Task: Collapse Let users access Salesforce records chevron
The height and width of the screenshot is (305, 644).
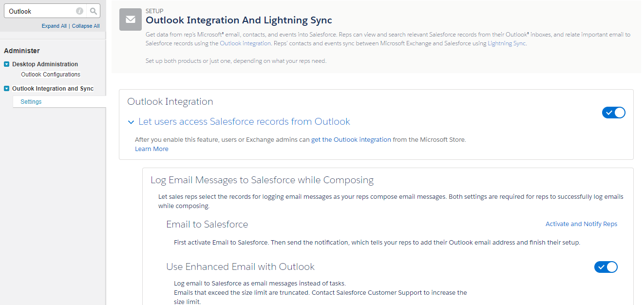Action: tap(131, 122)
